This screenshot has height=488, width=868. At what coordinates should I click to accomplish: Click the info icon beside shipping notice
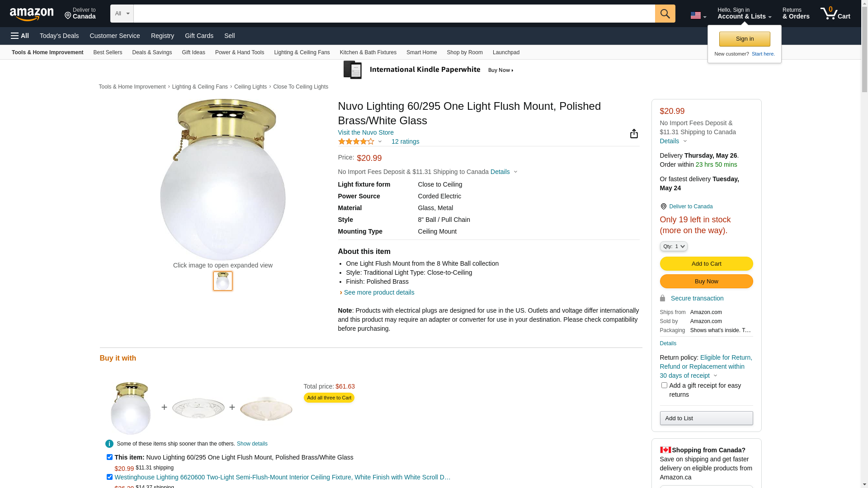click(109, 444)
